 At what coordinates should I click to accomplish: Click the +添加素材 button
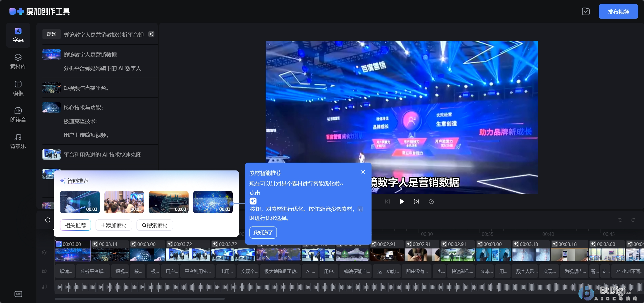(x=114, y=225)
